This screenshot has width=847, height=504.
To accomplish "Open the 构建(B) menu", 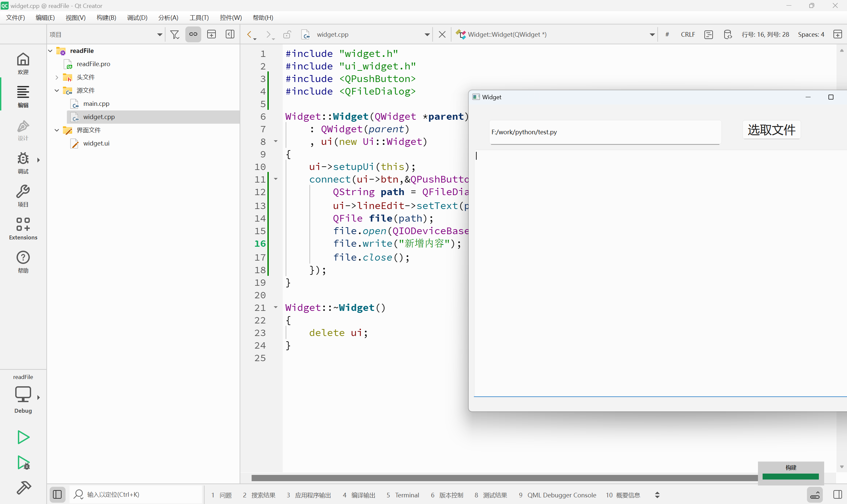I will [106, 18].
